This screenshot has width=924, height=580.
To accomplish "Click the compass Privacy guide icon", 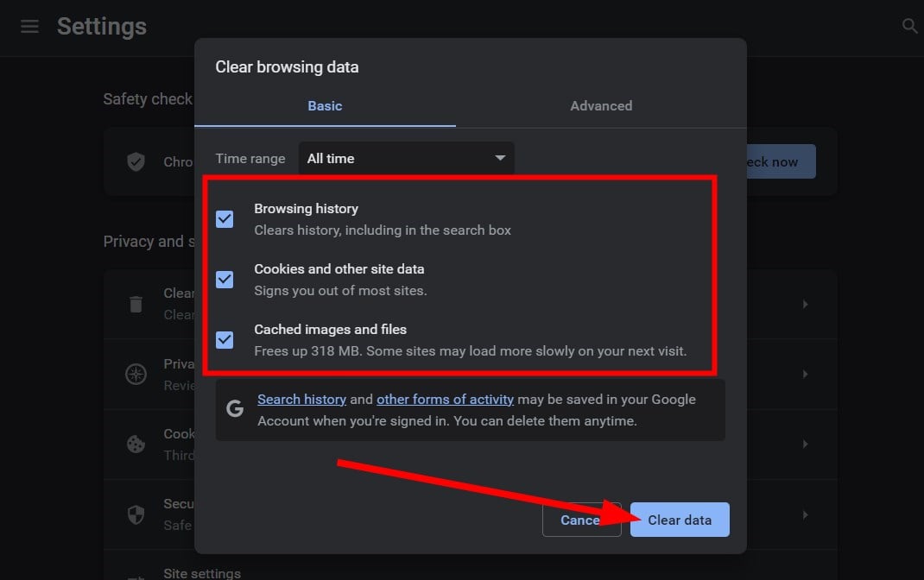I will [x=136, y=374].
